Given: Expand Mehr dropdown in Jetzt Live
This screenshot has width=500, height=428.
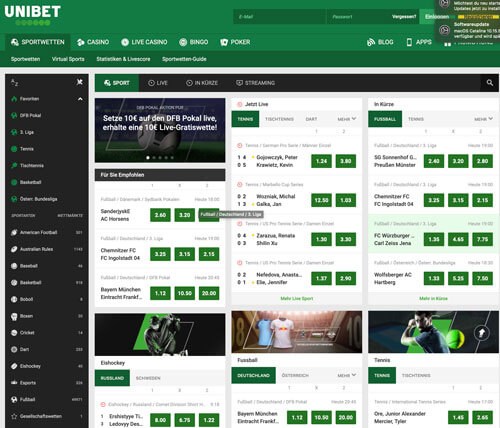Looking at the screenshot, I should [347, 119].
